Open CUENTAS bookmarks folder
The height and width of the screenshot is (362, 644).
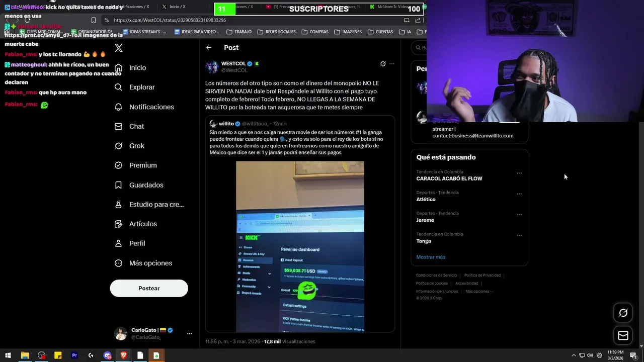pyautogui.click(x=380, y=32)
